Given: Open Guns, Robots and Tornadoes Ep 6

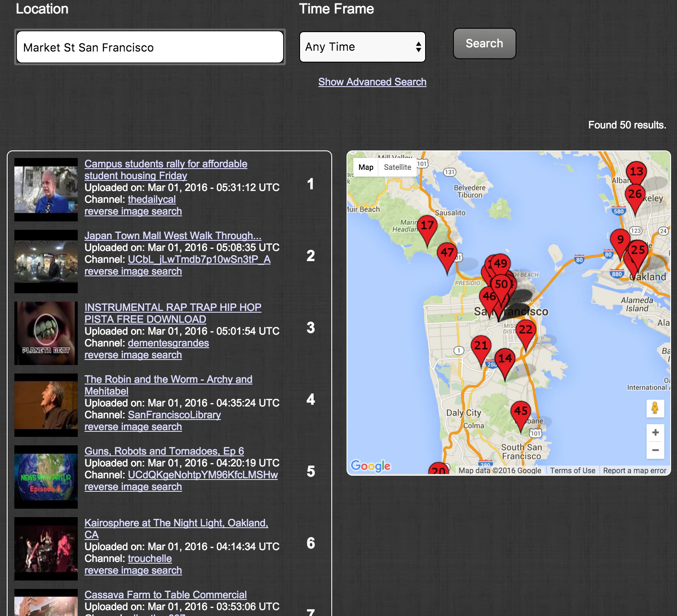Looking at the screenshot, I should pos(164,451).
